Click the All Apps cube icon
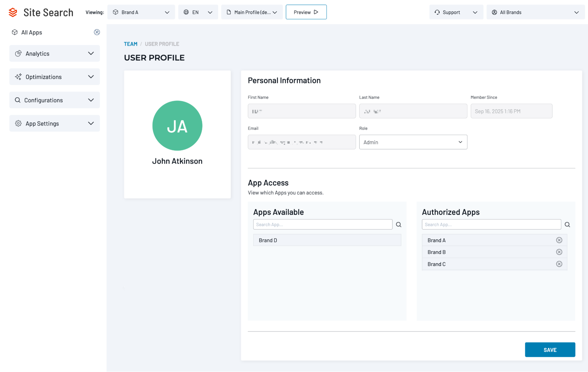The image size is (588, 372). tap(15, 32)
